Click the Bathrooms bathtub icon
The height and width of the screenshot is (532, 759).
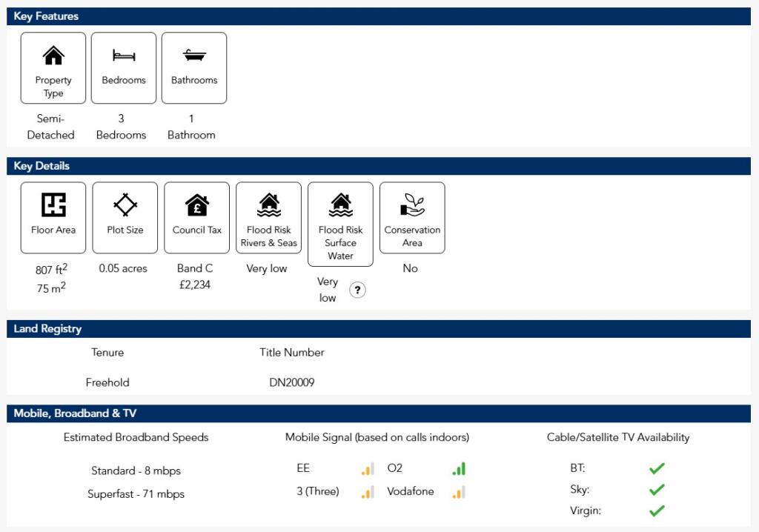pyautogui.click(x=194, y=56)
